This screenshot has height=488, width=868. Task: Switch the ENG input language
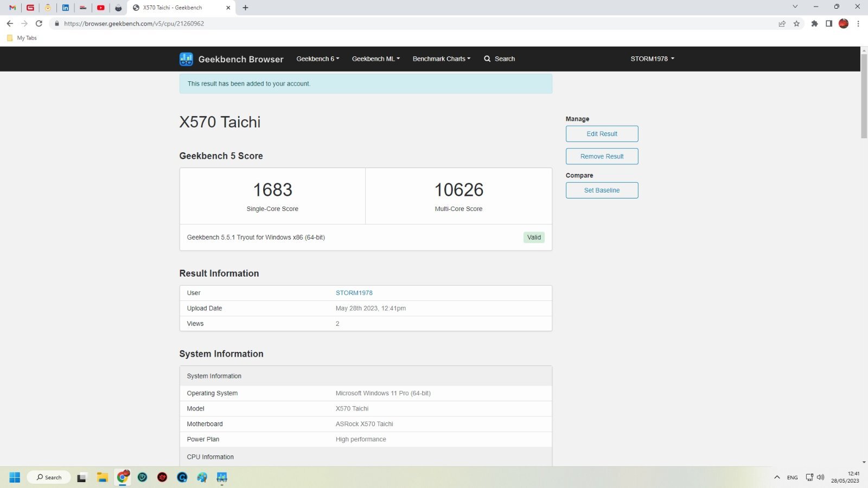coord(792,477)
